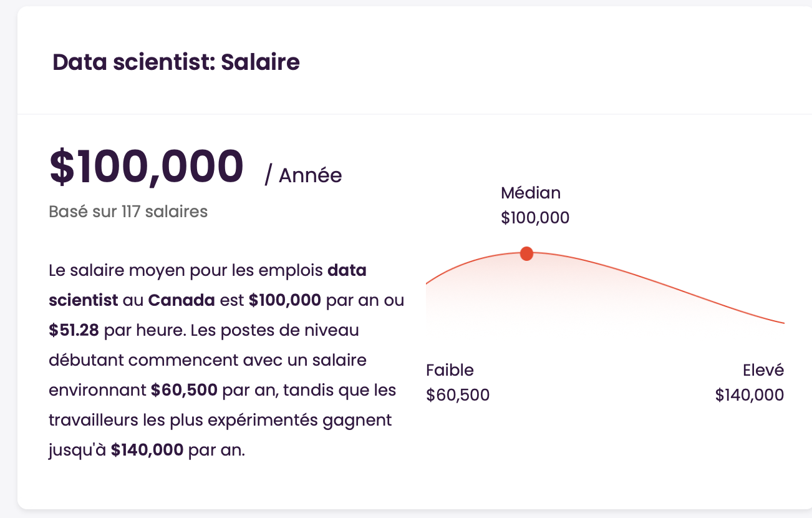
Task: Select the large $100,000 salary figure
Action: tap(147, 166)
